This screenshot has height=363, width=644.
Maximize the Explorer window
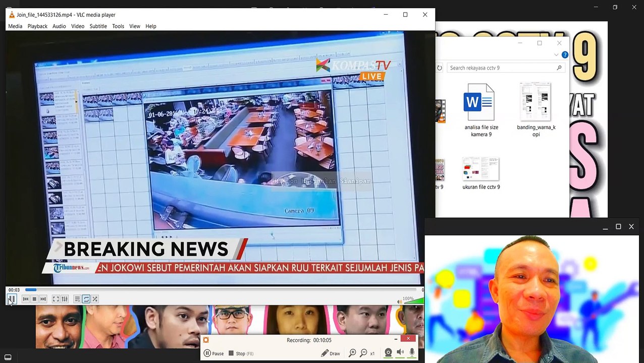click(x=540, y=43)
